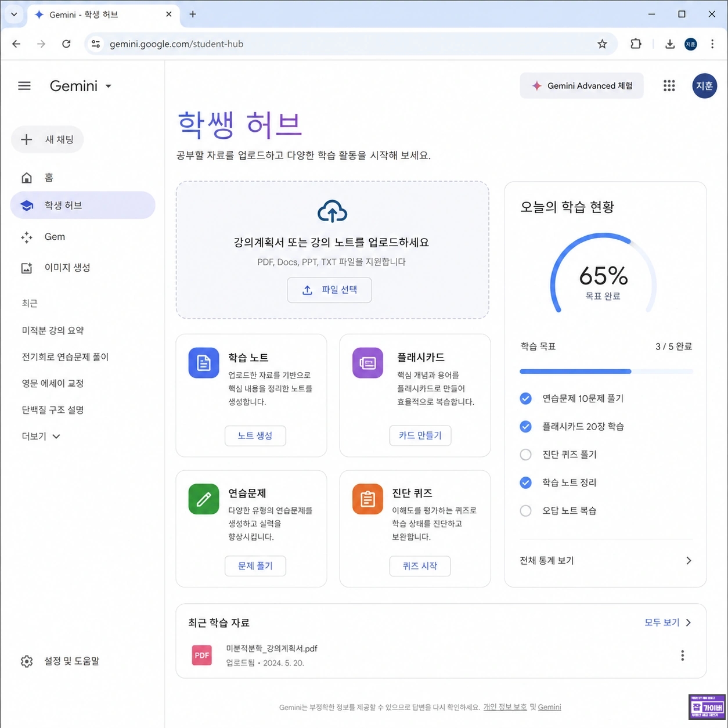728x728 pixels.
Task: Open a new browser tab
Action: point(193,15)
